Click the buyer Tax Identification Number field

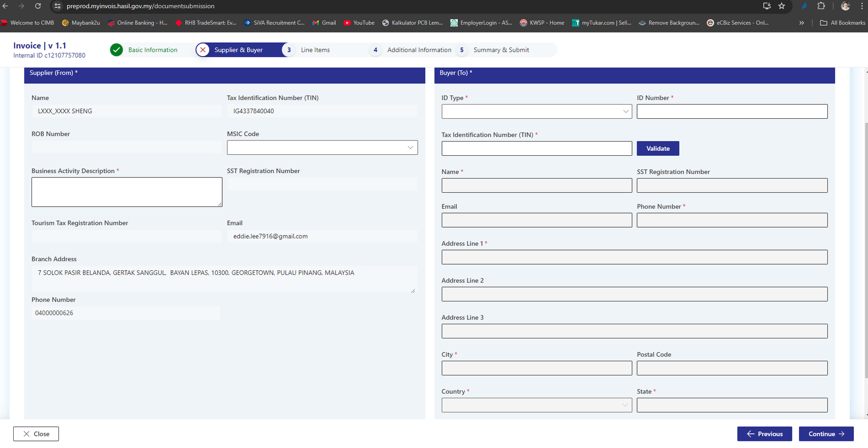tap(537, 148)
